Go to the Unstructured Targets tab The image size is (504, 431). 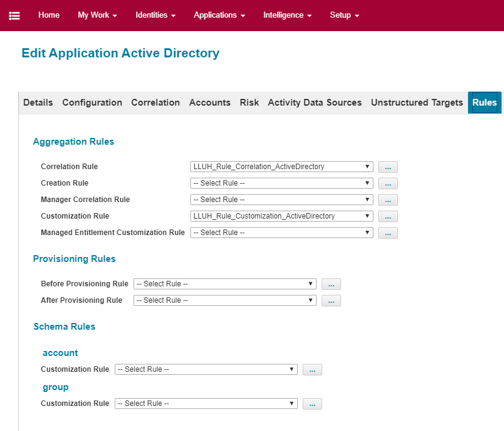[x=417, y=103]
